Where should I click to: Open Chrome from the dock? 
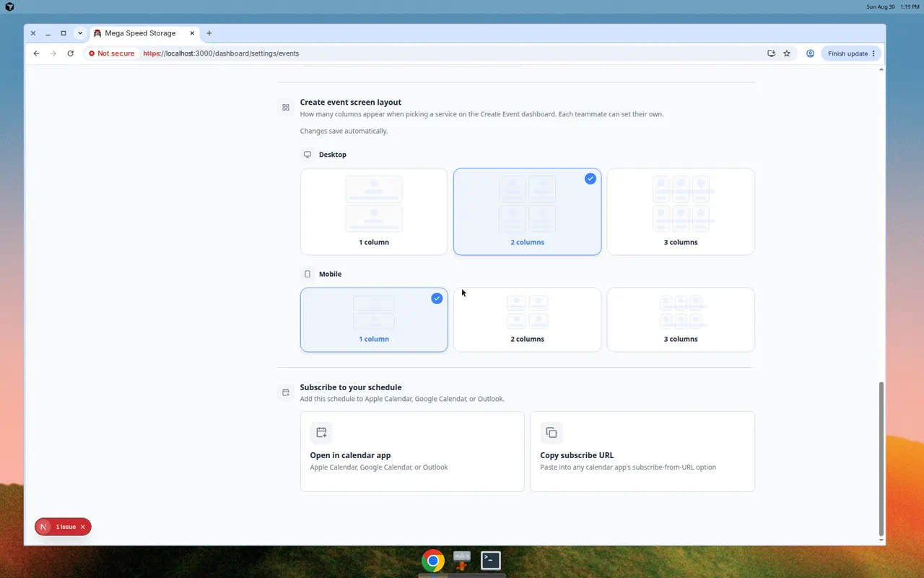click(x=433, y=561)
